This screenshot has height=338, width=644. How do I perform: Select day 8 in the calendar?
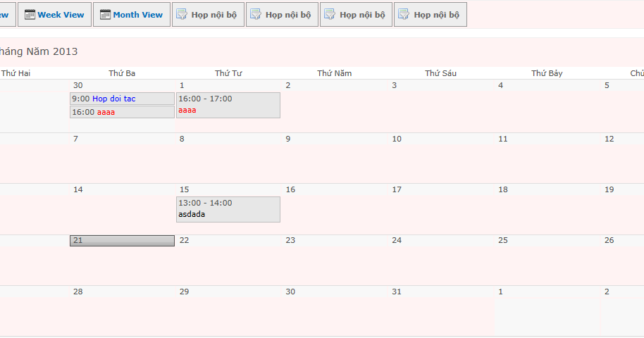[x=182, y=139]
